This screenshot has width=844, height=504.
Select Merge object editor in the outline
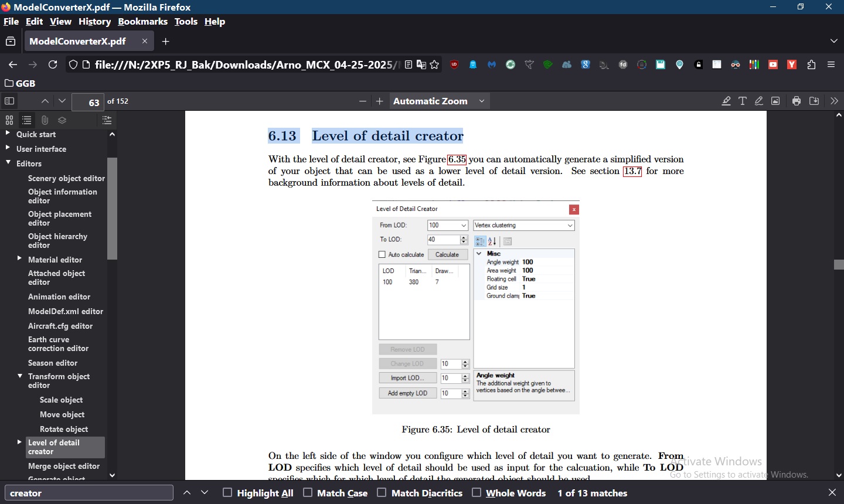(64, 466)
